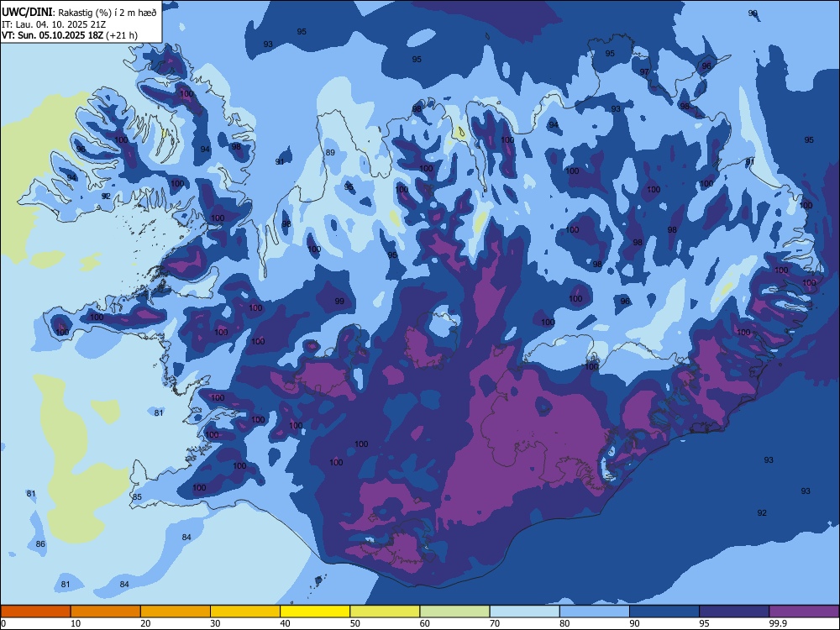The image size is (840, 630).
Task: Choose the 80–90% light blue legend swatch
Action: pyautogui.click(x=594, y=612)
